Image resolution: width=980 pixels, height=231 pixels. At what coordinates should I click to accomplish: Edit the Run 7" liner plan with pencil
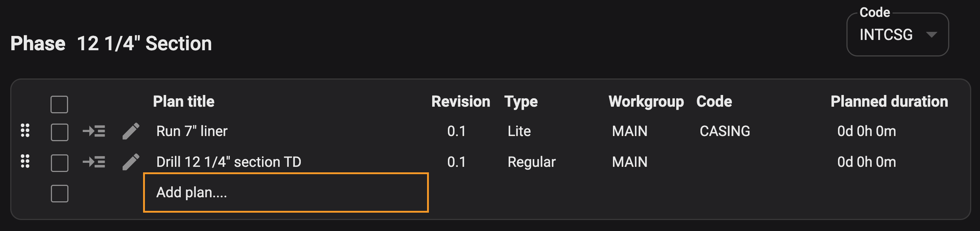131,131
